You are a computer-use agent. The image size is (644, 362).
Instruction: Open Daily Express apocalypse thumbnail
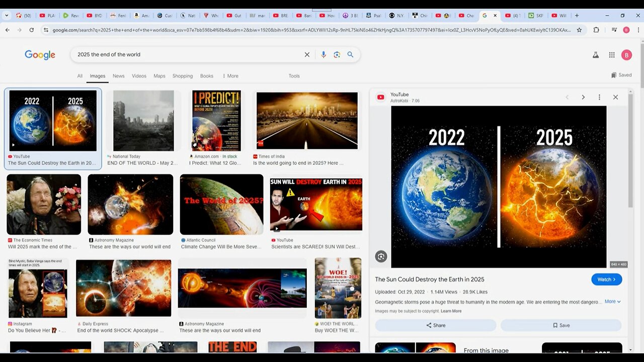click(123, 288)
